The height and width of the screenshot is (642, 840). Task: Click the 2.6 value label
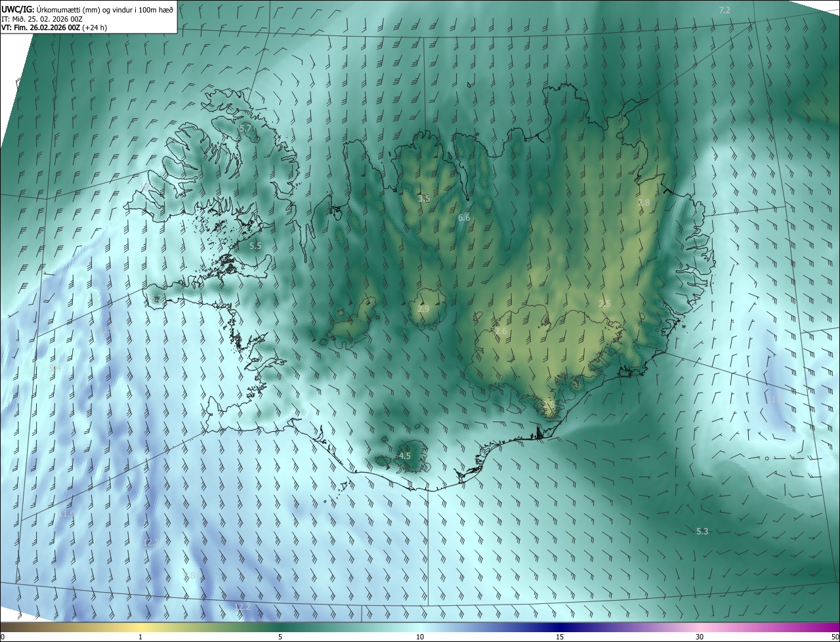501,332
